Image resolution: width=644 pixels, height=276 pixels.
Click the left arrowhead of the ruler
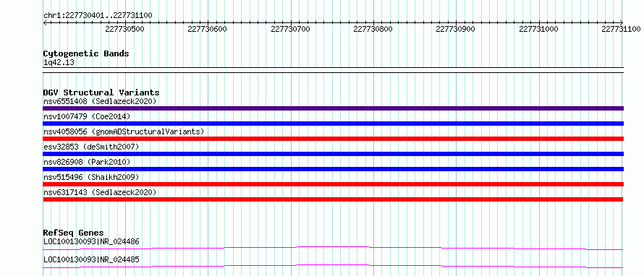(45, 23)
